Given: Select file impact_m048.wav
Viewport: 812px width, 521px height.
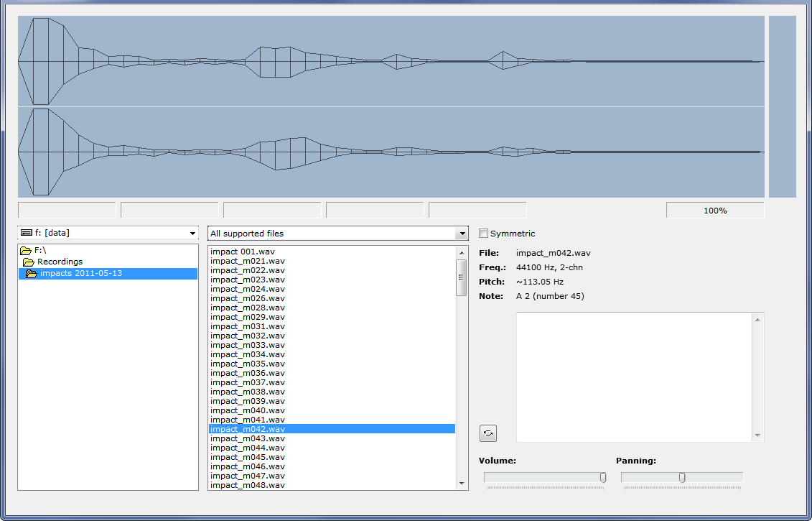Looking at the screenshot, I should click(x=248, y=485).
